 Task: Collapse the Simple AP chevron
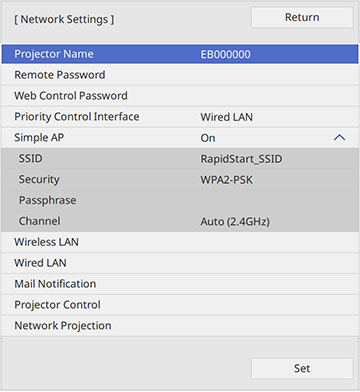tap(339, 137)
